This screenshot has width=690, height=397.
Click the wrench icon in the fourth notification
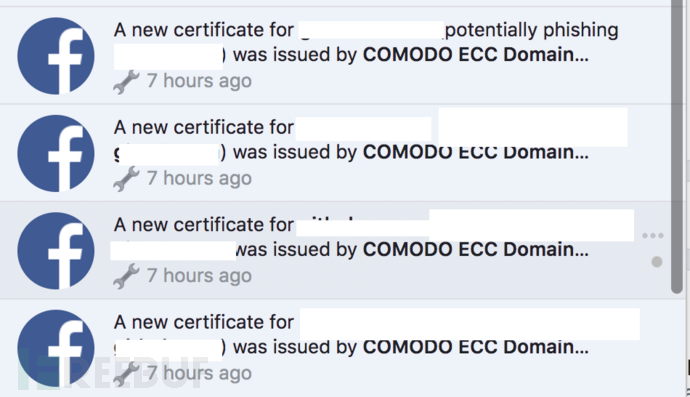click(x=126, y=373)
